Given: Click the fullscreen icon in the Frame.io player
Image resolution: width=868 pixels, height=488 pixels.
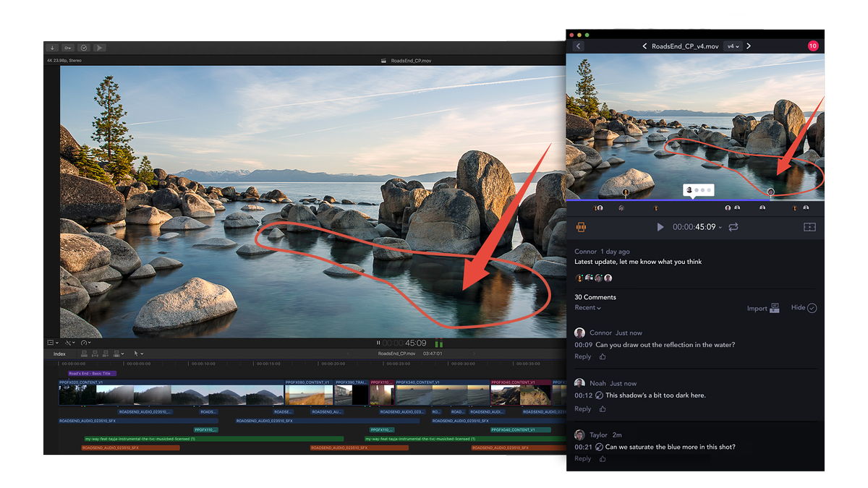Looking at the screenshot, I should point(811,226).
